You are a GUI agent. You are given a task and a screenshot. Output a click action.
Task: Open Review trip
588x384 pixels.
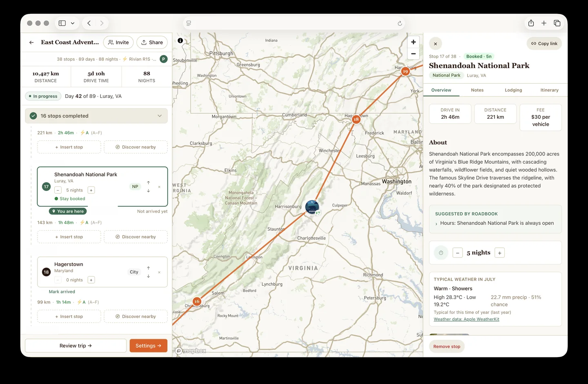tap(76, 346)
